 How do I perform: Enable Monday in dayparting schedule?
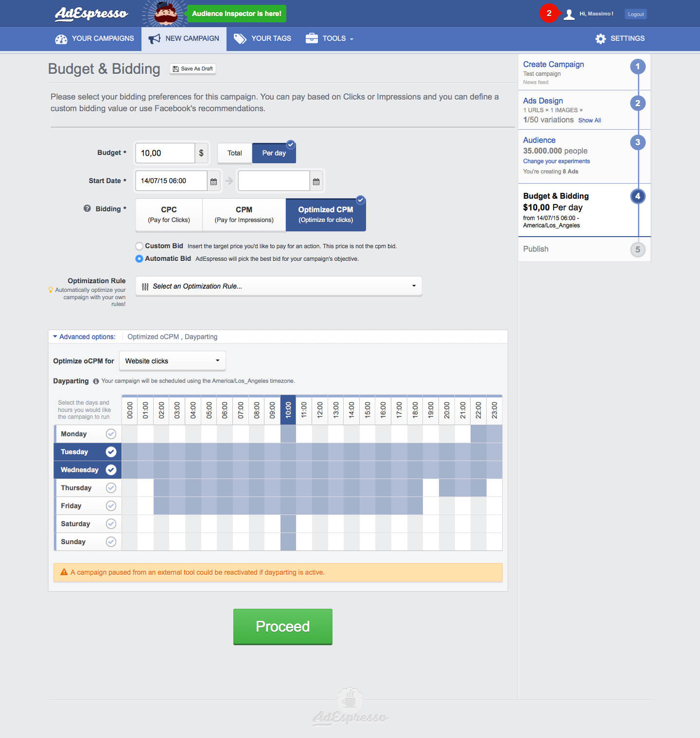click(111, 434)
